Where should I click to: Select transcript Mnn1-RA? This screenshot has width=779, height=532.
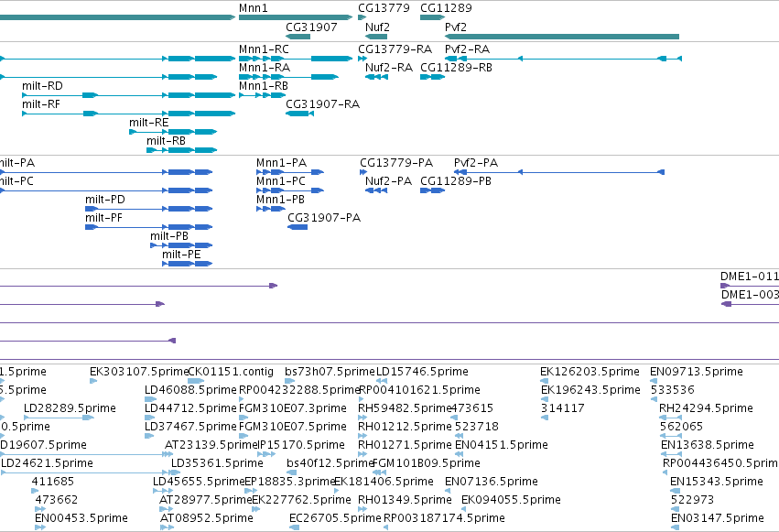288,77
